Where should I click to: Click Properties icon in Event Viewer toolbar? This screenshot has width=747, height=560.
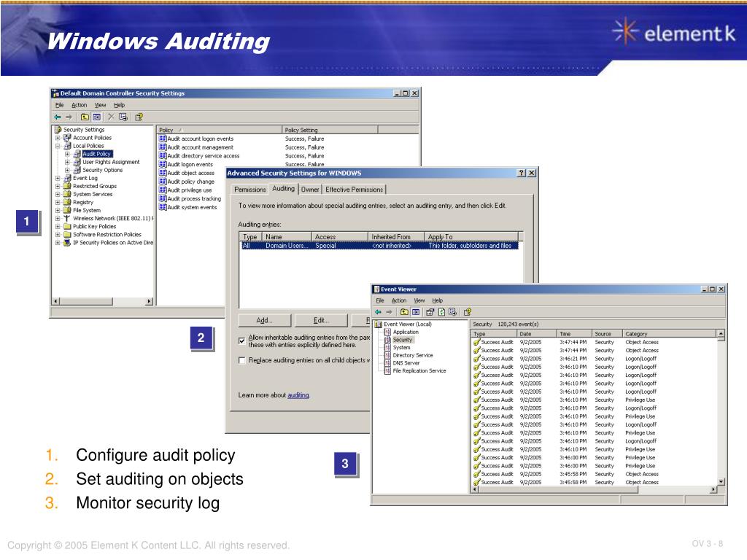pos(430,312)
